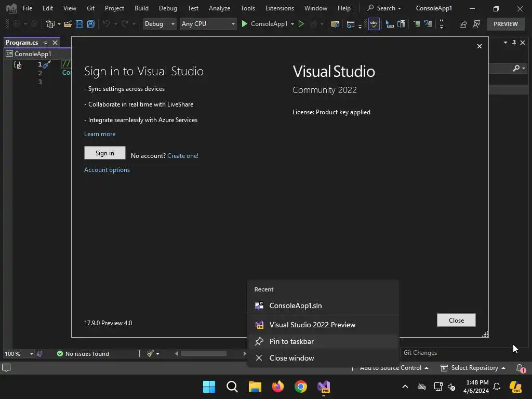Click the Close button in the dialog

point(456,320)
